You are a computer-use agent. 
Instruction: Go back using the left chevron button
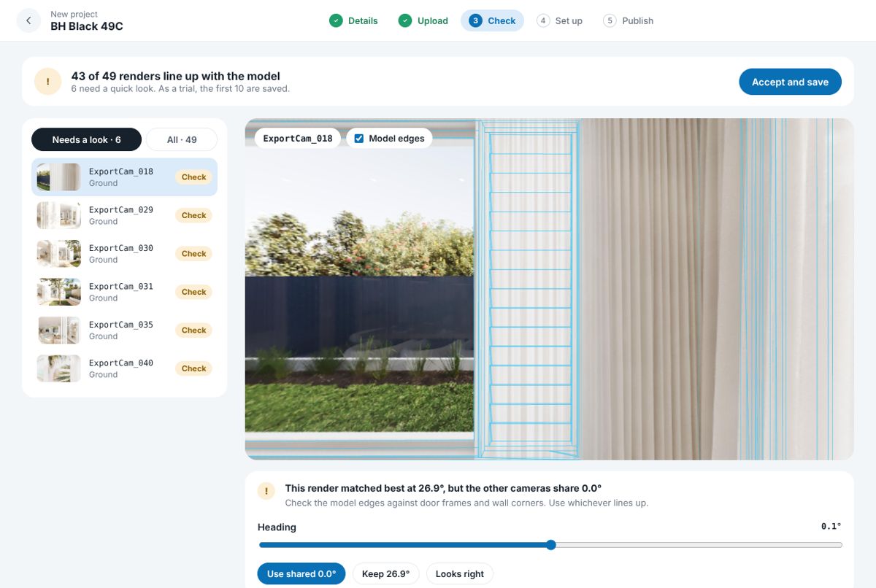pos(28,20)
